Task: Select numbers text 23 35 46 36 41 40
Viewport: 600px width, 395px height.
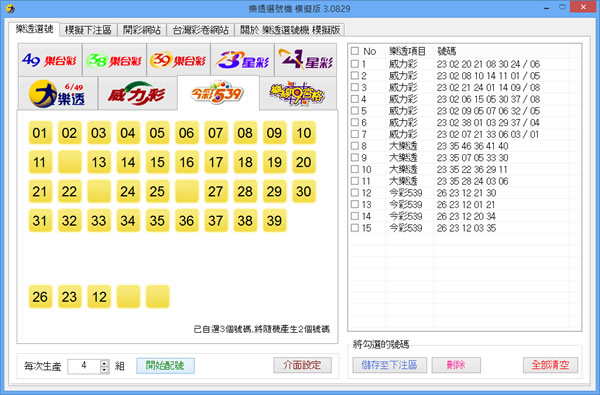Action: (x=473, y=146)
